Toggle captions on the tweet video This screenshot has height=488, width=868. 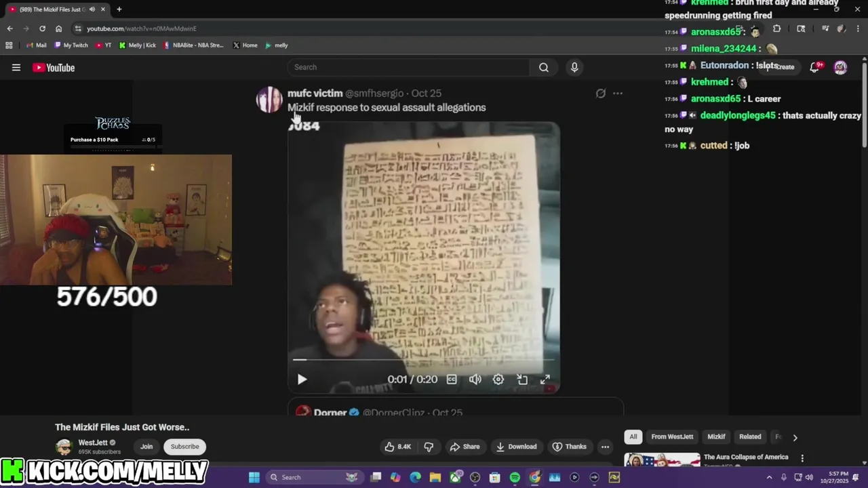452,380
